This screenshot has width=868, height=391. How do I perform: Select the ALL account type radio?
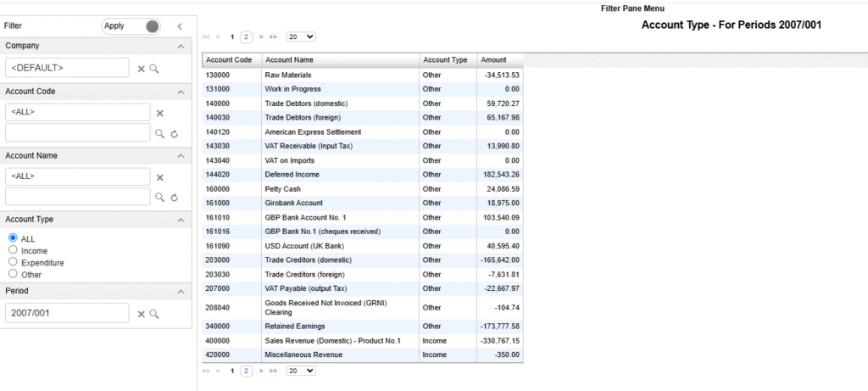tap(14, 237)
